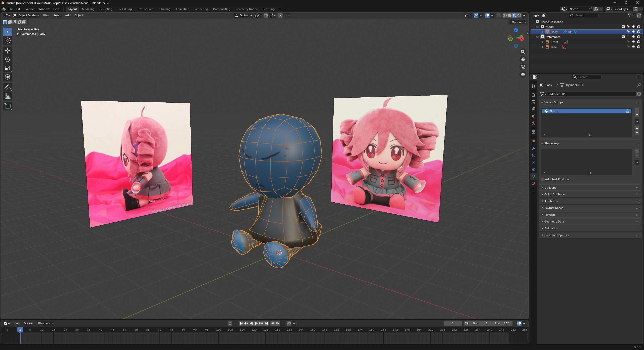Open the Object Constraints properties tab
Image resolution: width=644 pixels, height=350 pixels.
[x=533, y=169]
